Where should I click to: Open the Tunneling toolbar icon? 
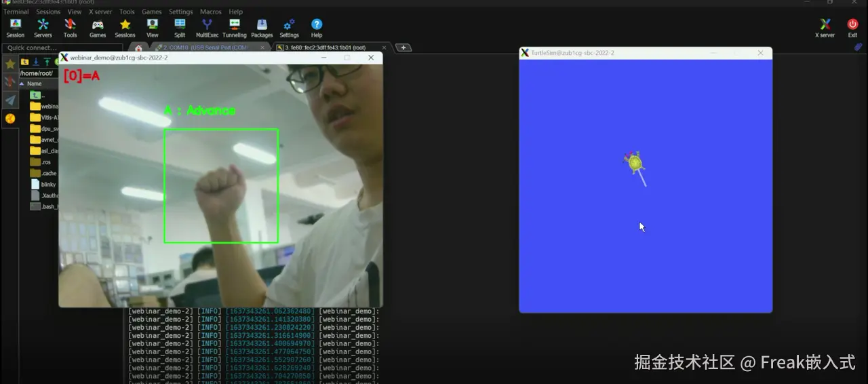pos(235,28)
